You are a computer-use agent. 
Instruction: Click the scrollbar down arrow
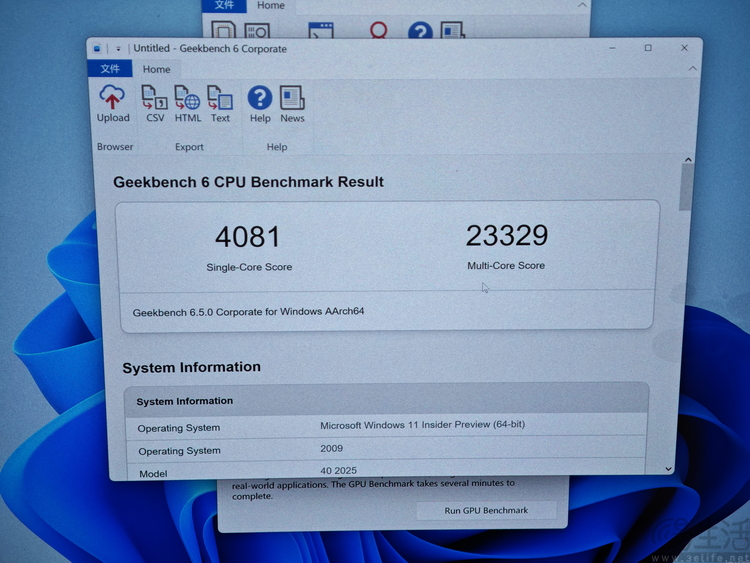669,468
